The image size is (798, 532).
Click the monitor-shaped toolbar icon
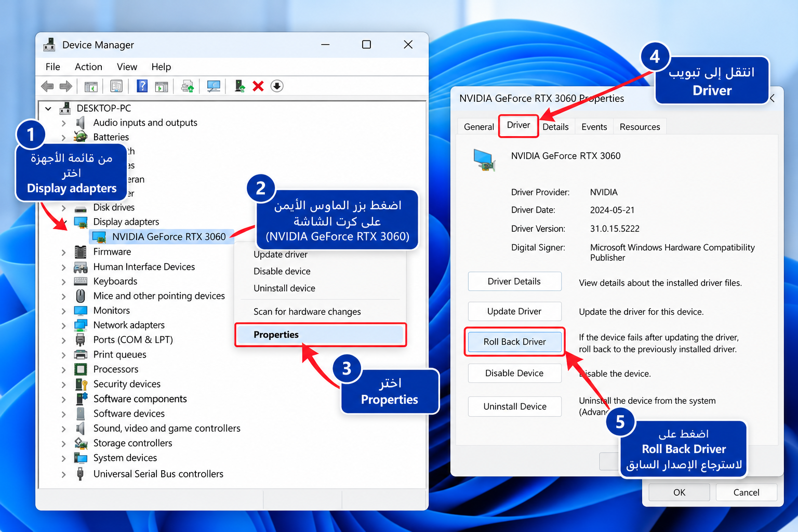coord(214,86)
